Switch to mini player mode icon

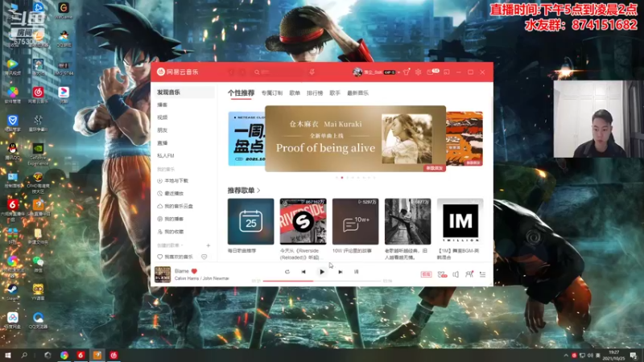(x=447, y=72)
